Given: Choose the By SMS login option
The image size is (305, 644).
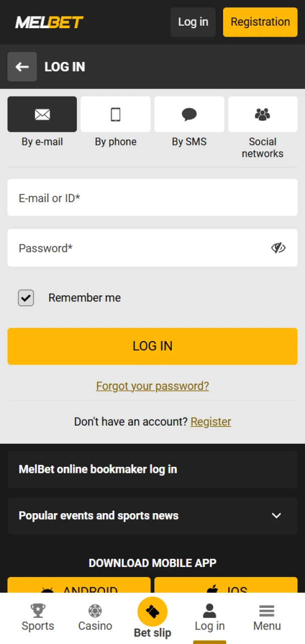Looking at the screenshot, I should (189, 114).
